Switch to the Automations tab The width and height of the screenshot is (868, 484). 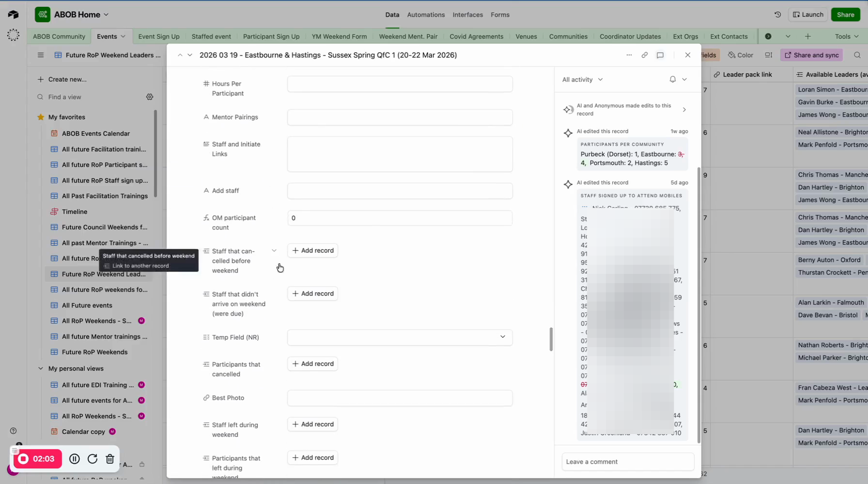425,15
